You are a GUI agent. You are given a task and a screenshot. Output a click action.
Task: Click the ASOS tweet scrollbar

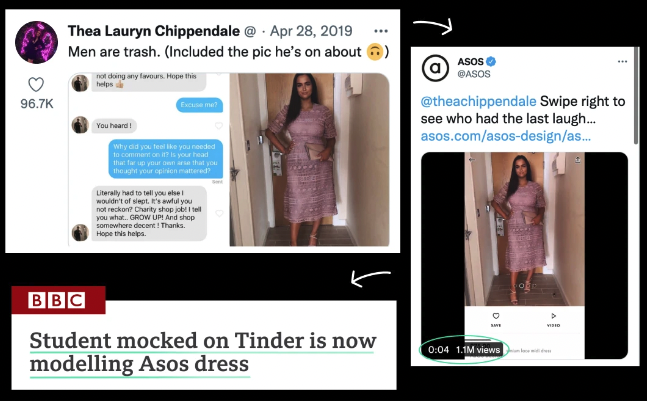click(636, 96)
